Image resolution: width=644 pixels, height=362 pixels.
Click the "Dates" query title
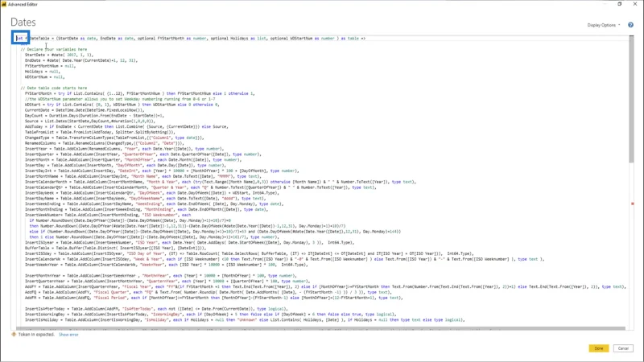[23, 23]
